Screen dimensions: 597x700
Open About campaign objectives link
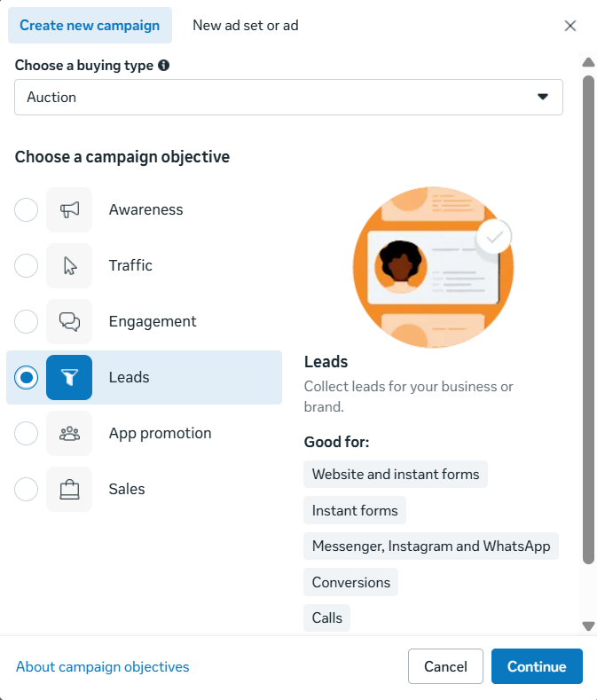coord(103,667)
